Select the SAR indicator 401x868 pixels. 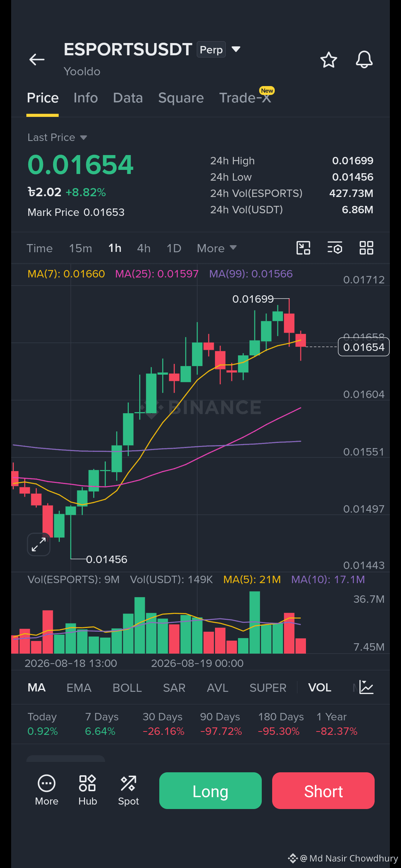pos(174,688)
